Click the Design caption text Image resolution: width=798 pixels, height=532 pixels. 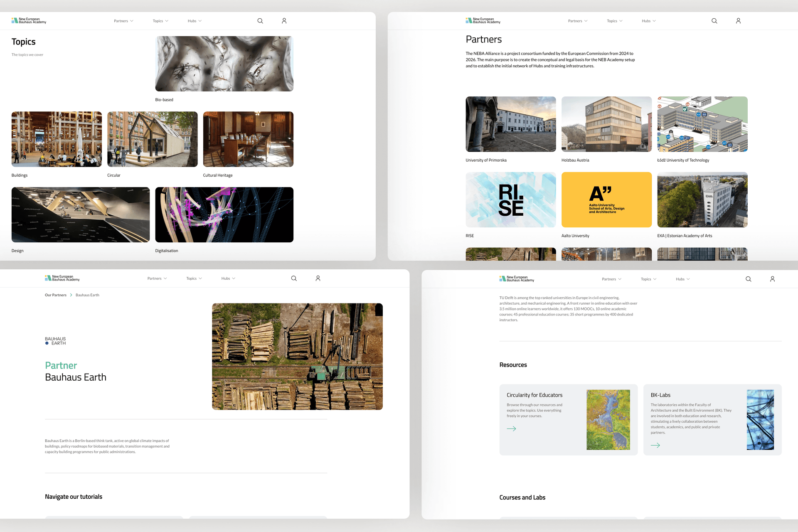click(17, 251)
